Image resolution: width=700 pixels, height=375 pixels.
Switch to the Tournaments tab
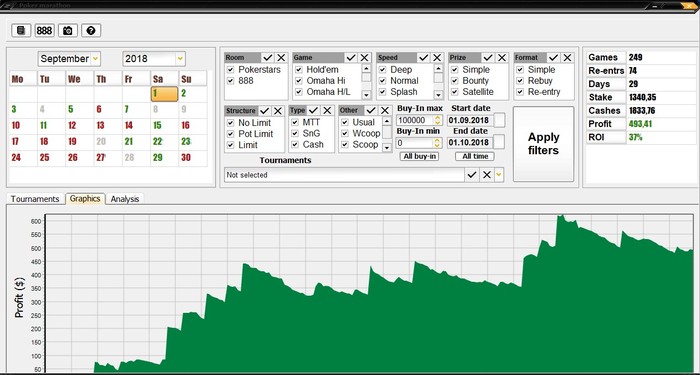(x=35, y=199)
